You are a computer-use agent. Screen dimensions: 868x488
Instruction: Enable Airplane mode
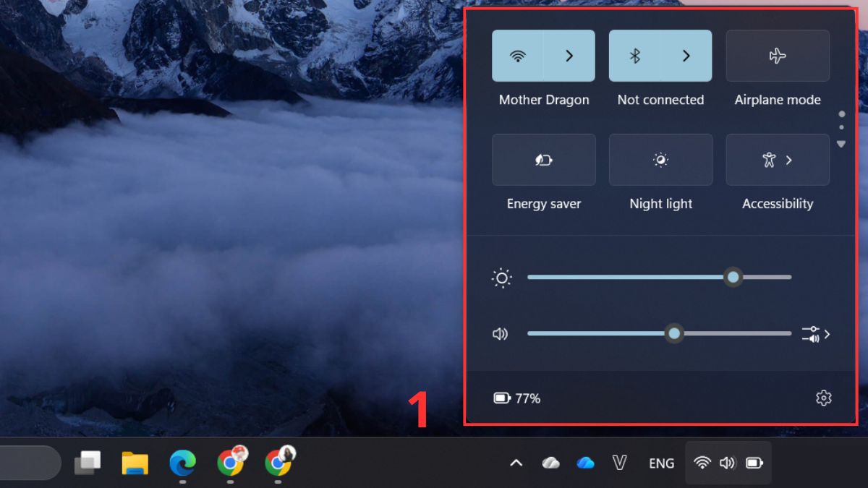[x=778, y=56]
